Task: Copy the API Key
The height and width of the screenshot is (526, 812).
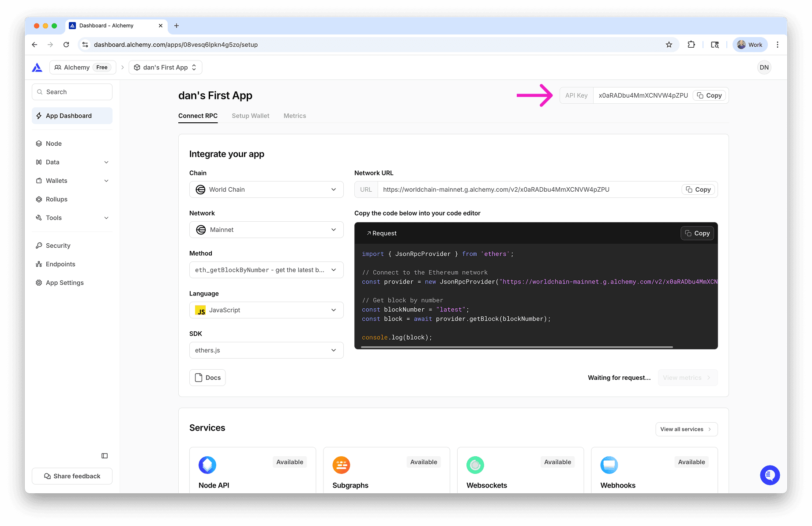Action: pos(709,95)
